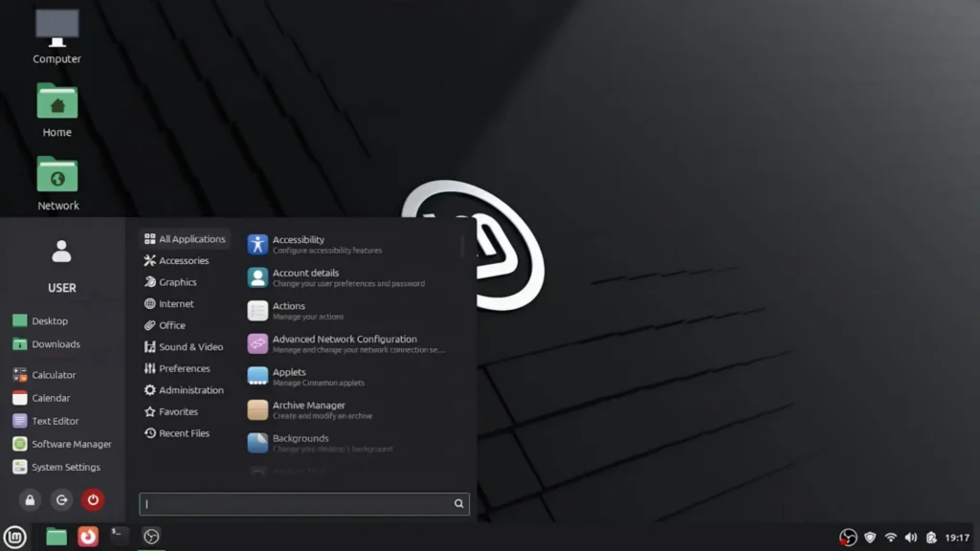Screen dimensions: 980x551
Task: Launch Software Manager from favorites
Action: click(62, 444)
